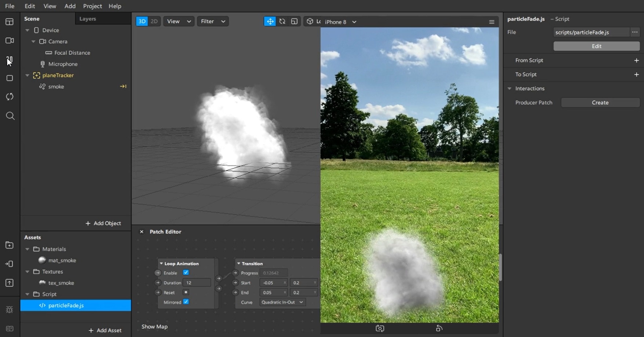
Task: Collapse the planeTracker tree node
Action: pyautogui.click(x=28, y=75)
